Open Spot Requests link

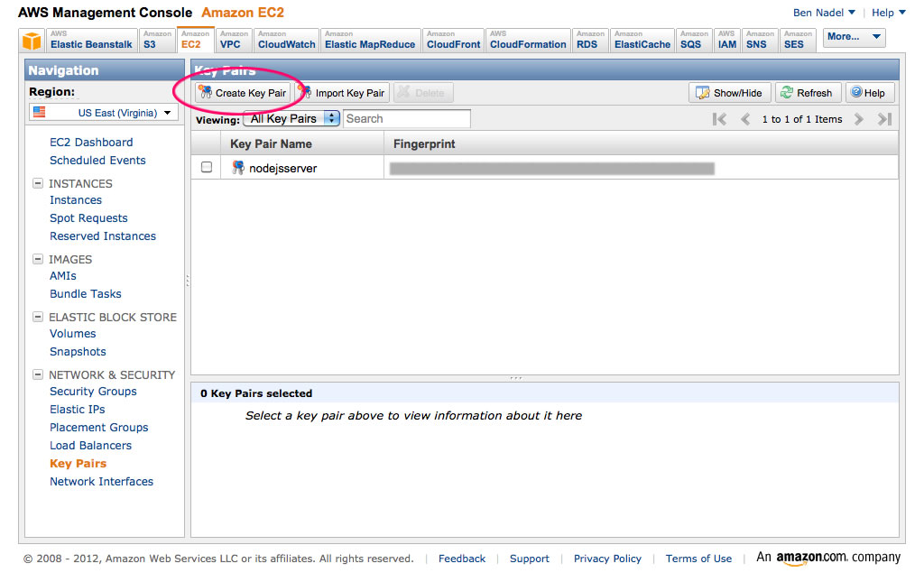(x=89, y=218)
